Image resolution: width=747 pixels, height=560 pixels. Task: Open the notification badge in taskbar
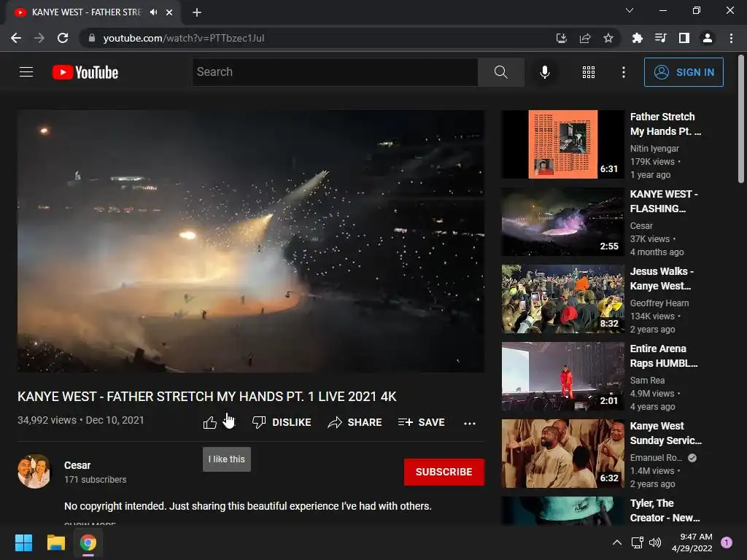(x=727, y=542)
